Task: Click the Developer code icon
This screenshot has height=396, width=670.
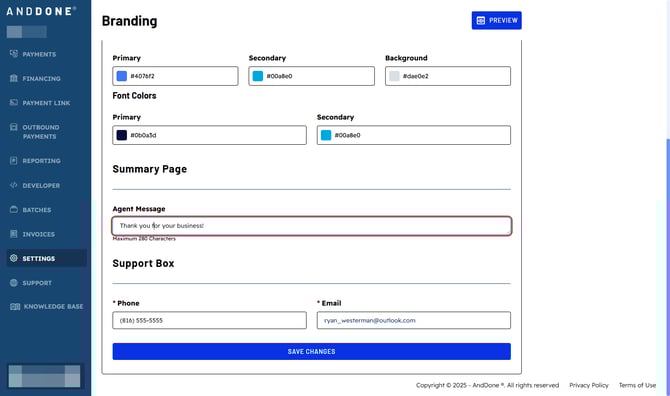Action: (14, 185)
